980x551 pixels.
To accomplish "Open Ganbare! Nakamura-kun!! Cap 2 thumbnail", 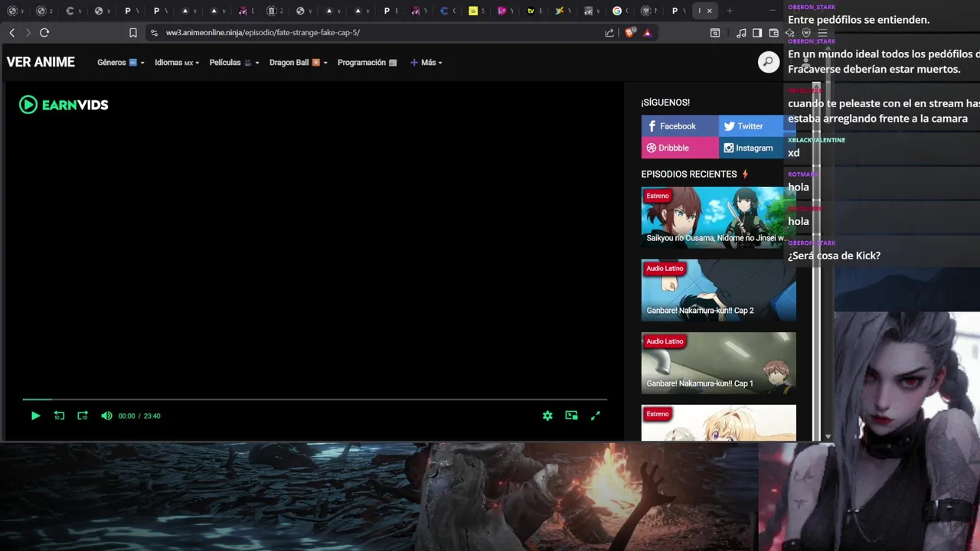I will tap(719, 290).
